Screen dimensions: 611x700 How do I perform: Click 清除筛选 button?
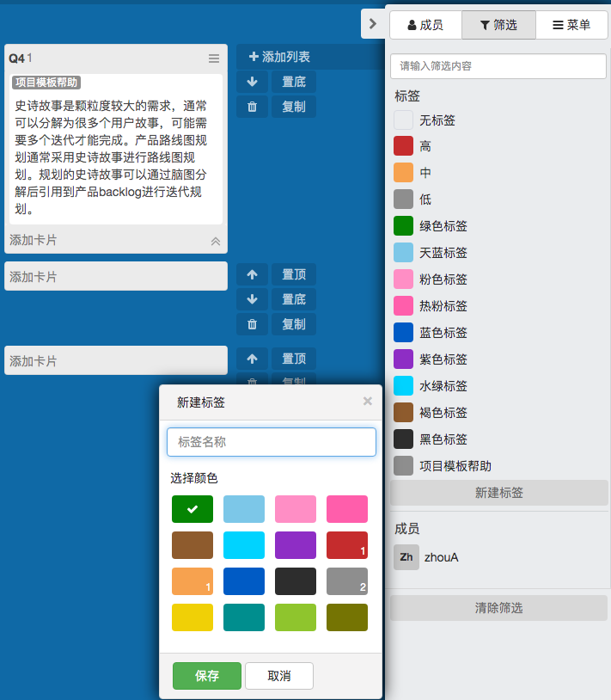pyautogui.click(x=498, y=608)
